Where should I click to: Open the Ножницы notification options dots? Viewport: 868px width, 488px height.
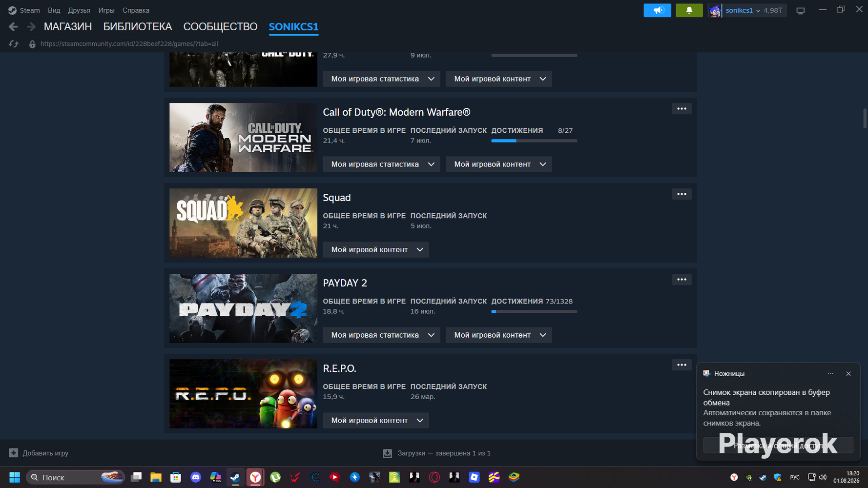tap(830, 374)
